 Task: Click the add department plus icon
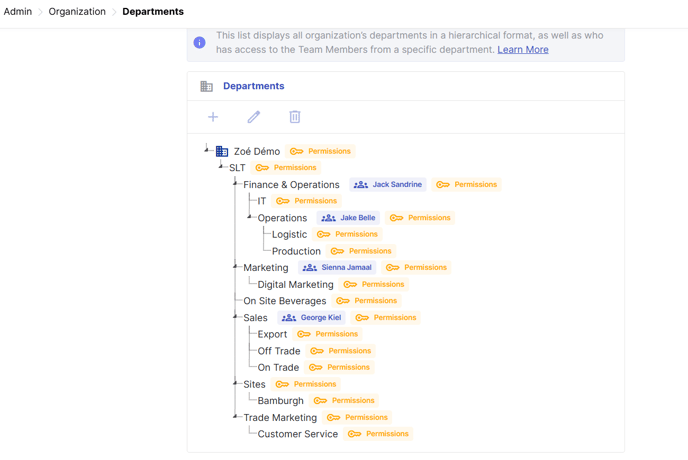pos(213,117)
